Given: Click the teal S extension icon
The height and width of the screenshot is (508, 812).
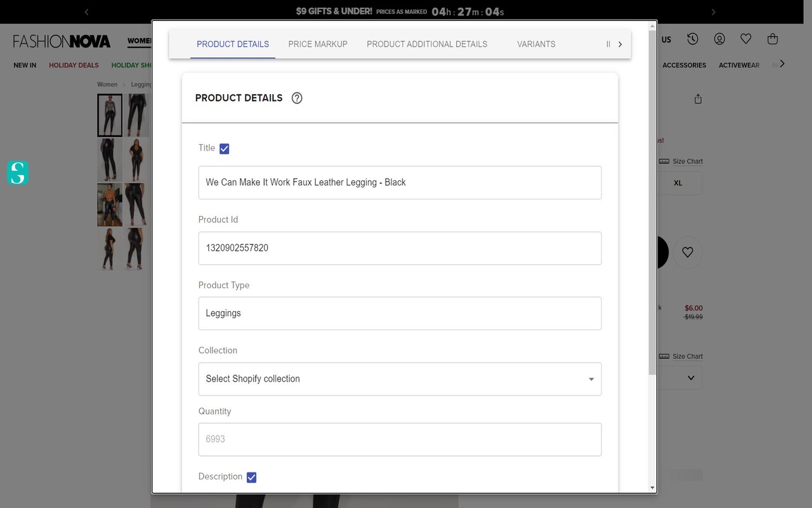Looking at the screenshot, I should tap(18, 173).
